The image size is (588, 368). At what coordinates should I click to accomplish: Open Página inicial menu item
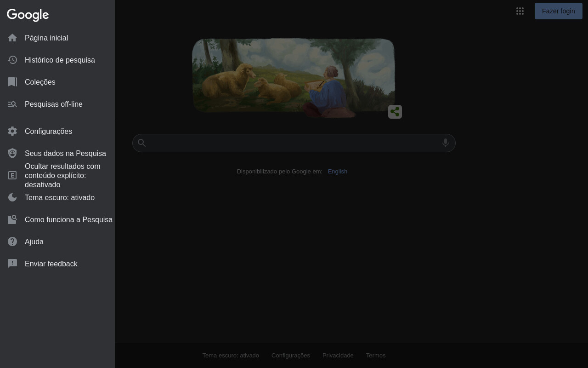57,38
